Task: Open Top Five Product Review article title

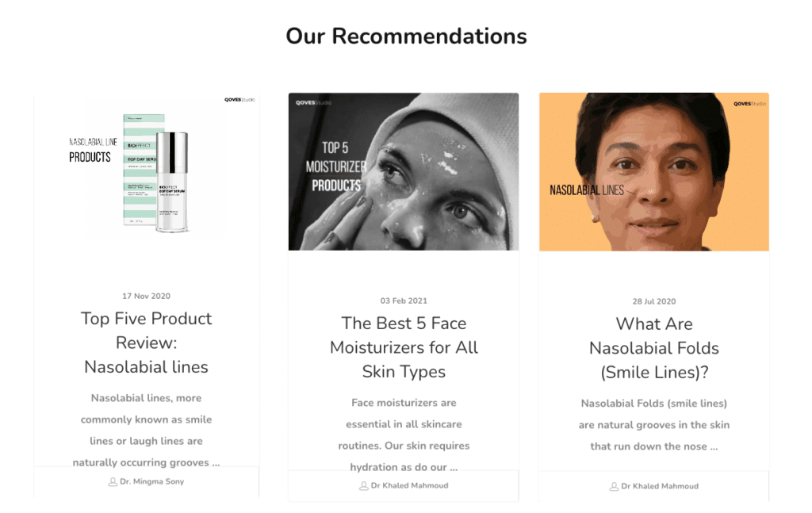Action: pyautogui.click(x=147, y=343)
